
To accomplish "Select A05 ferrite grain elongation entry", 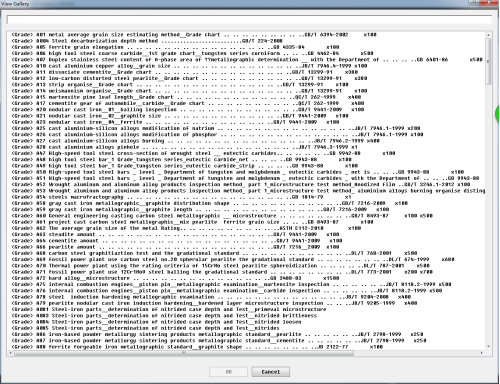I will pyautogui.click(x=175, y=47).
